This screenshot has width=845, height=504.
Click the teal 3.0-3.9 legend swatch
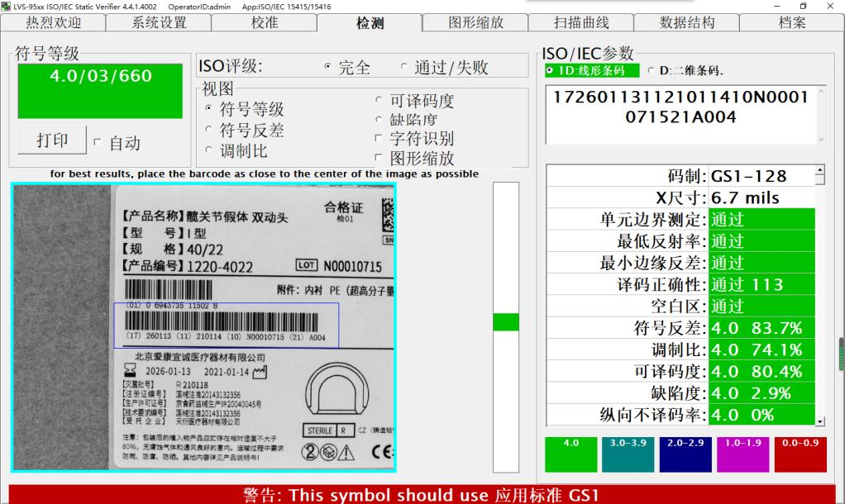click(628, 454)
